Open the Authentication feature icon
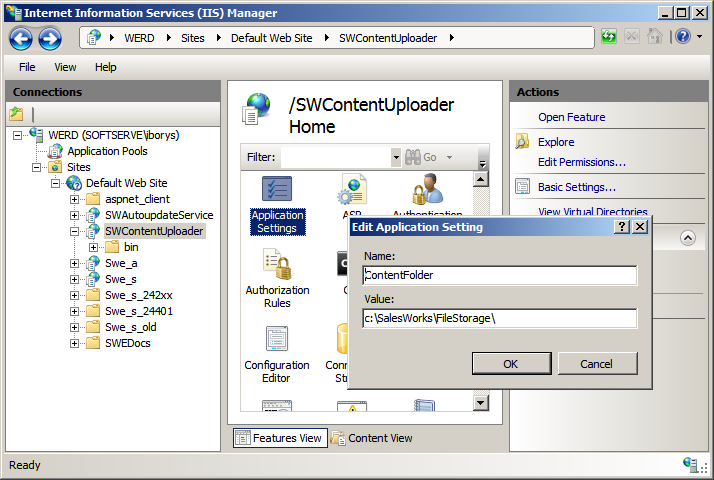 click(x=428, y=189)
